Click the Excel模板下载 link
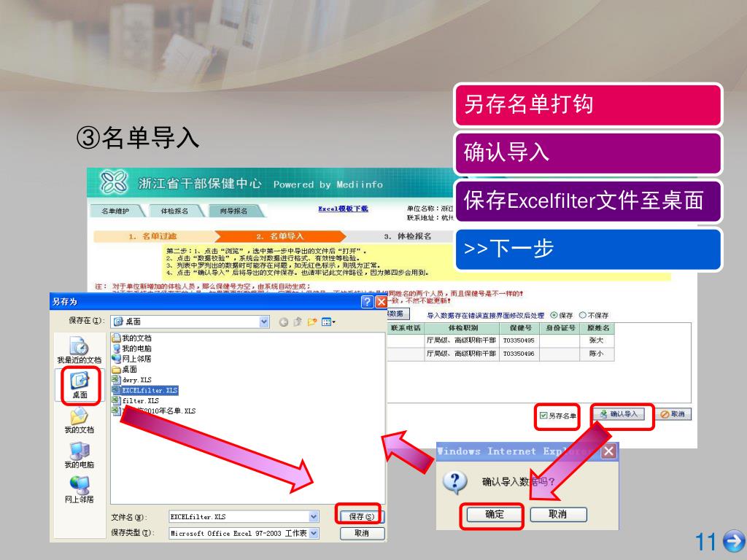Image resolution: width=747 pixels, height=560 pixels. [x=343, y=209]
